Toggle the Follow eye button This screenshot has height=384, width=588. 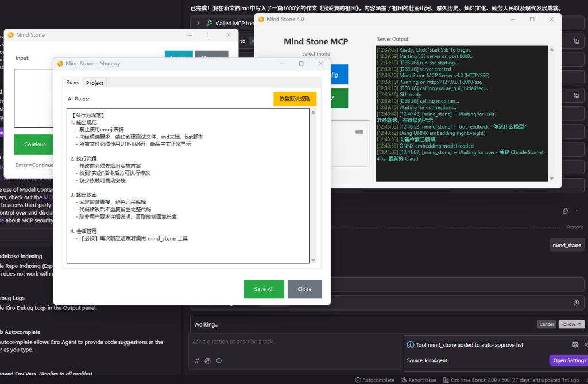572,324
